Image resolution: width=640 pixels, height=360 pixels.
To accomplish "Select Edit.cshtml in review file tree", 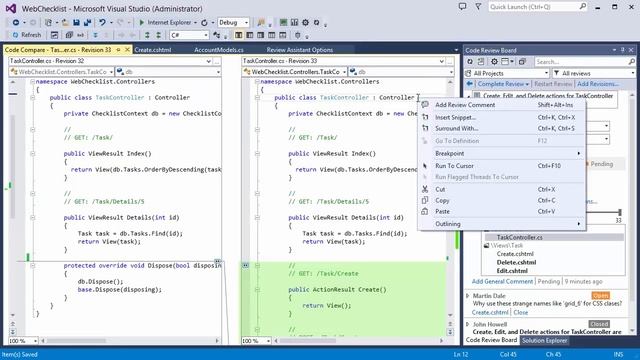I will (512, 271).
